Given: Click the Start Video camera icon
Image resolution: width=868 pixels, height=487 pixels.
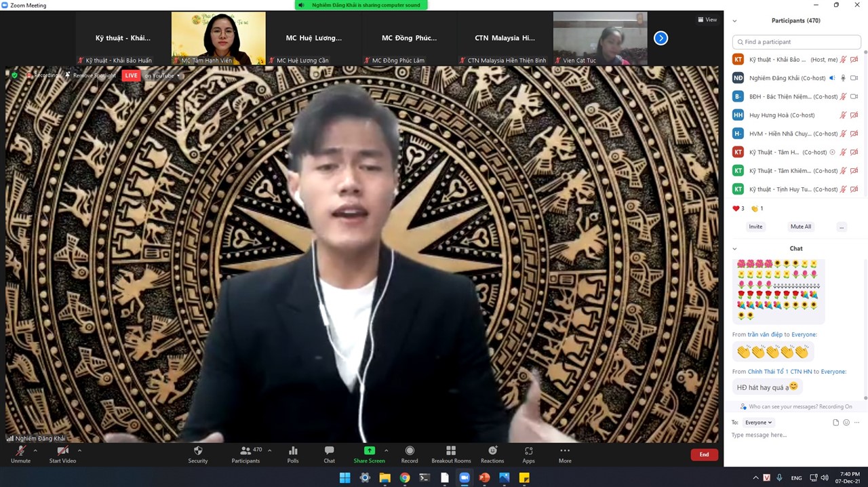Looking at the screenshot, I should tap(62, 450).
